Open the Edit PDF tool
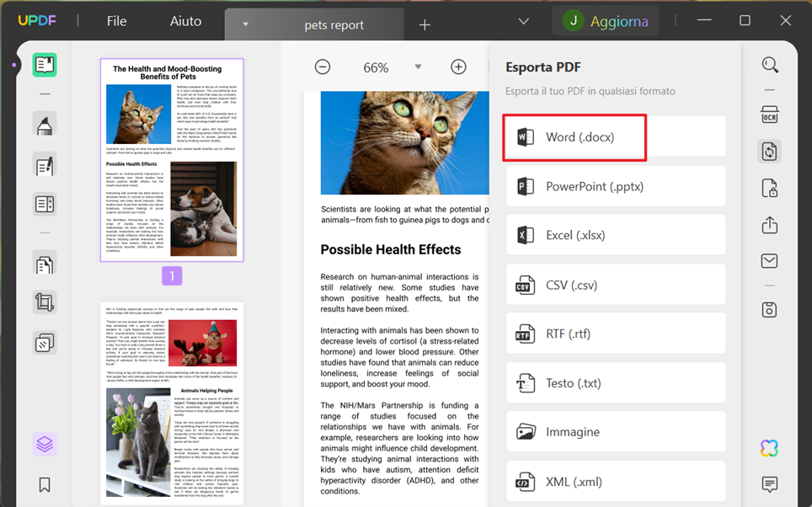 pyautogui.click(x=45, y=166)
